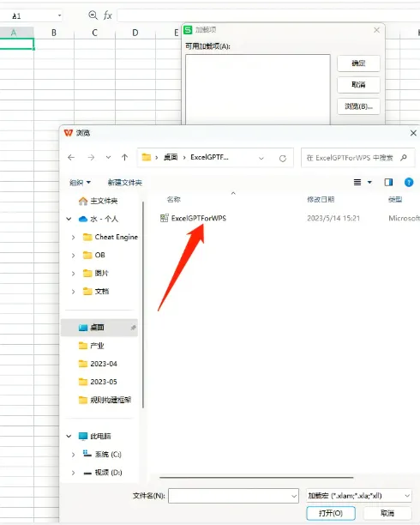Sort files by 名称 column header
The height and width of the screenshot is (525, 420).
(174, 200)
